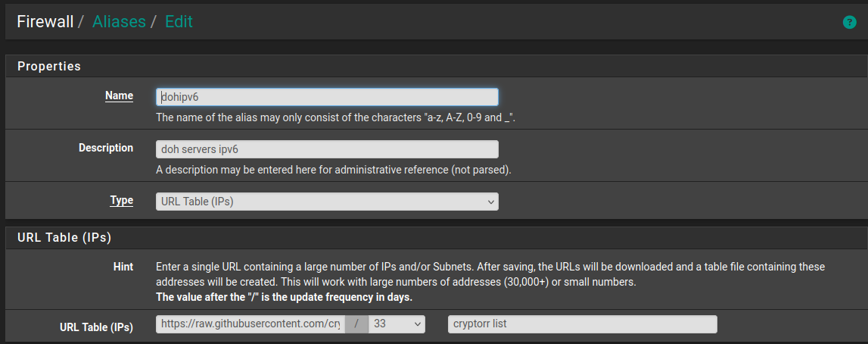Focus the Name field containing dohipv6
The image size is (868, 344).
[x=327, y=97]
